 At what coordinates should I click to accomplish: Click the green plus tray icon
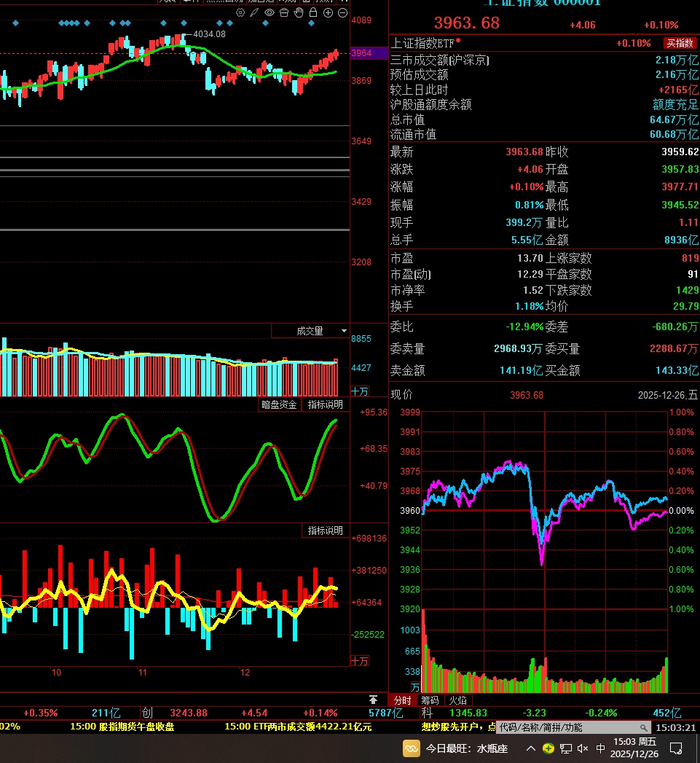(548, 748)
